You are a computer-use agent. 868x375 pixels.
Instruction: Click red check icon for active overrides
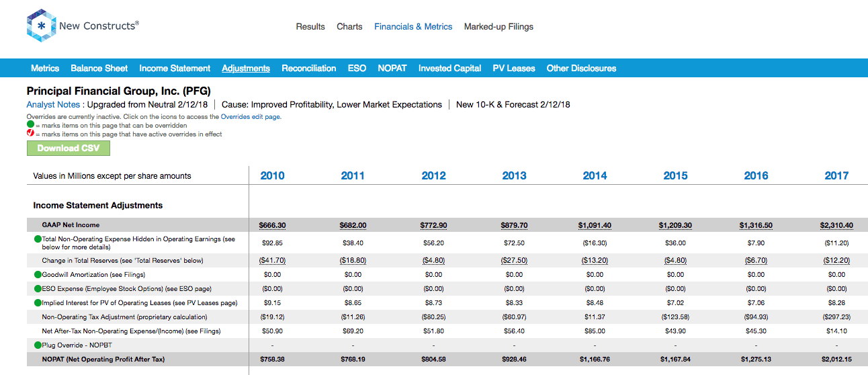[x=30, y=134]
